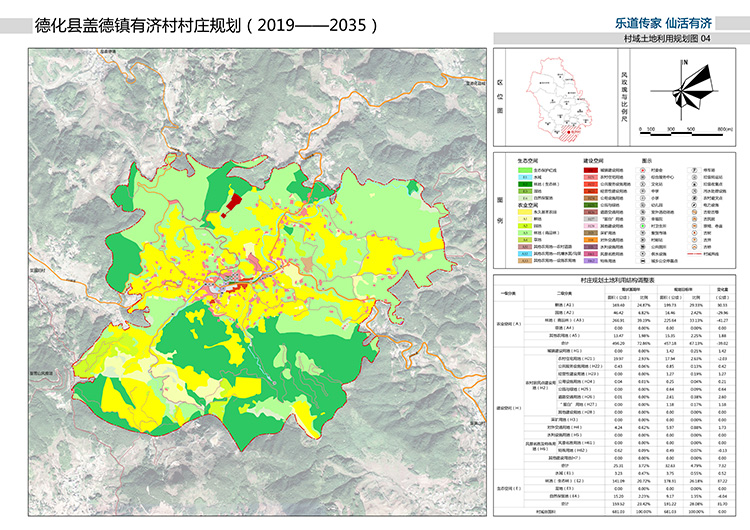Screen dimensions: 750x530
Task: Click the purple H62 legend swatch
Action: point(591,261)
